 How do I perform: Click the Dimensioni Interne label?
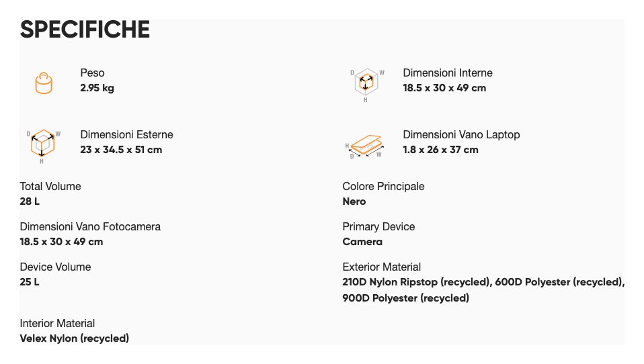(x=447, y=73)
